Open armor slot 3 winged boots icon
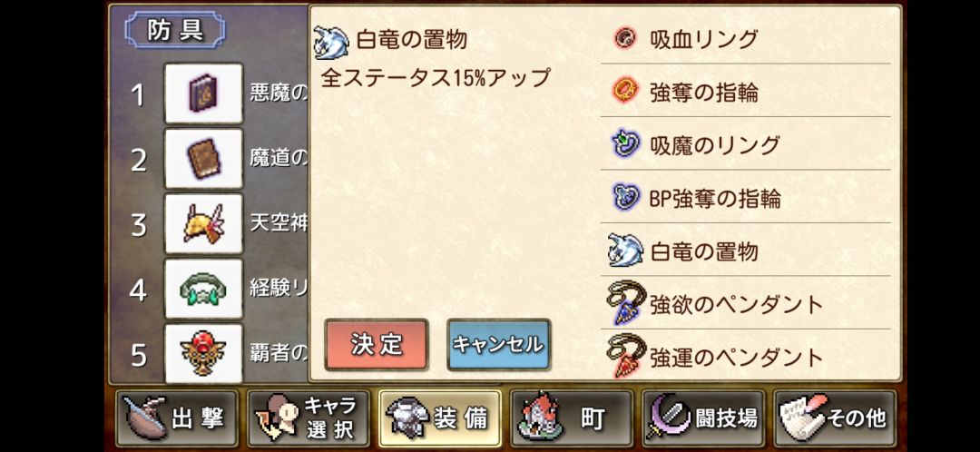Screen dimensions: 980x452 pos(203,224)
